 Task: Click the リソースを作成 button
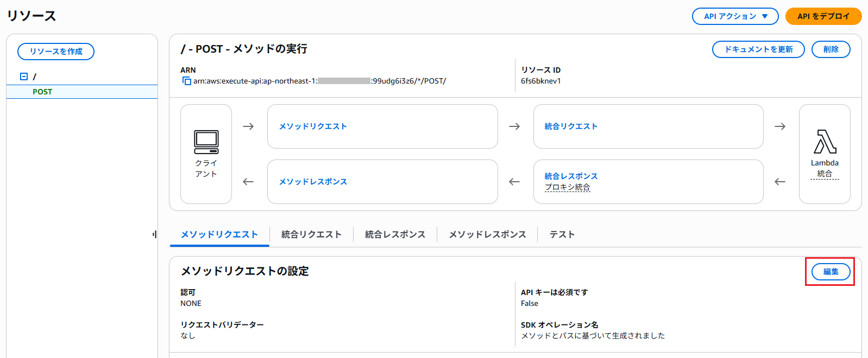point(56,52)
